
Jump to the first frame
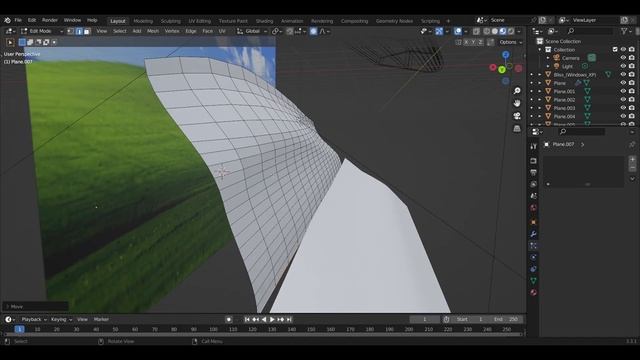tap(247, 320)
